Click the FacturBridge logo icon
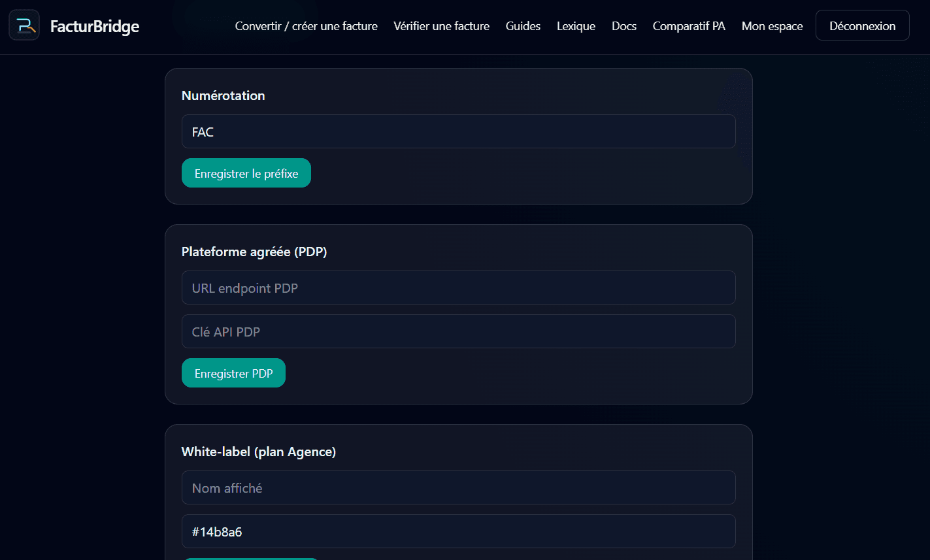The image size is (930, 560). [24, 25]
